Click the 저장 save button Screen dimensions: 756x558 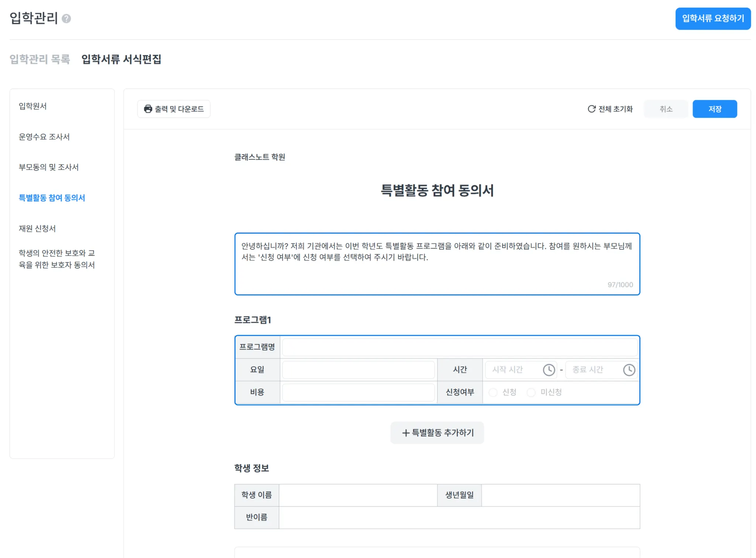pyautogui.click(x=714, y=109)
